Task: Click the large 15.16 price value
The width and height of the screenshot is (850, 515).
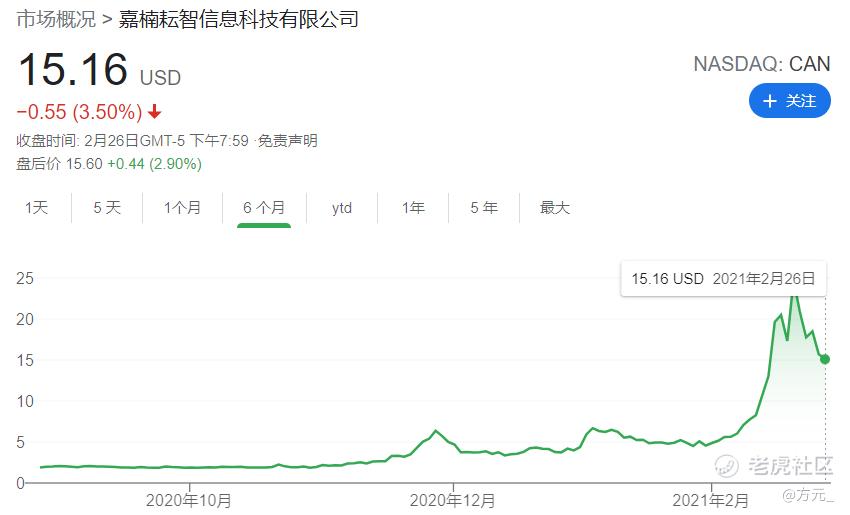Action: coord(73,69)
